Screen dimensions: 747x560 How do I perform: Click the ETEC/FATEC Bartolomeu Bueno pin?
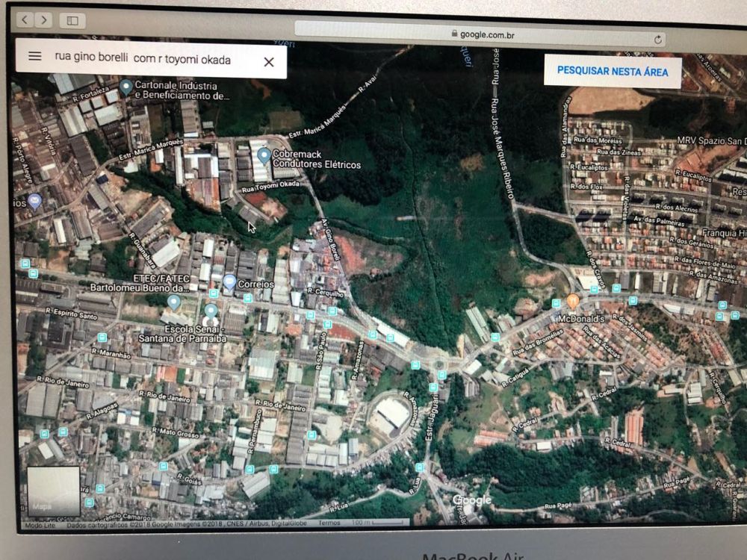(174, 302)
